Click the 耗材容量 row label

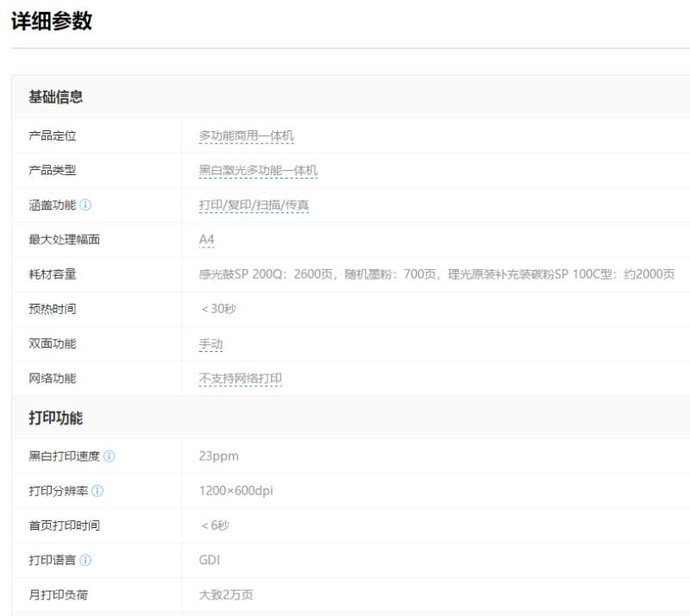click(53, 274)
